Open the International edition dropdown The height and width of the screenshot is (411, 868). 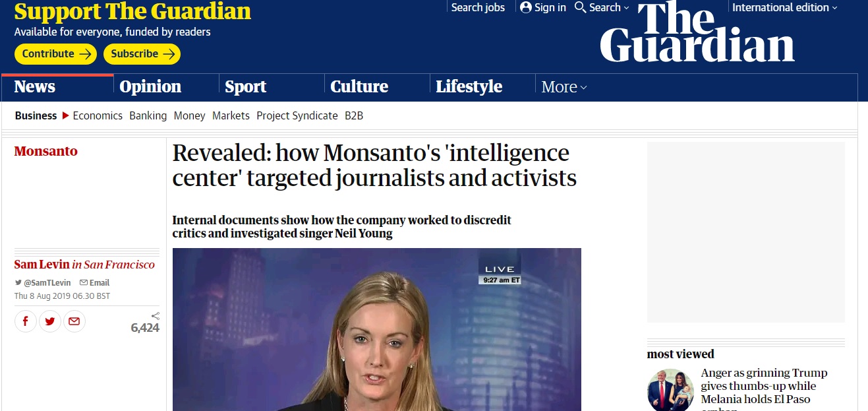[x=784, y=7]
